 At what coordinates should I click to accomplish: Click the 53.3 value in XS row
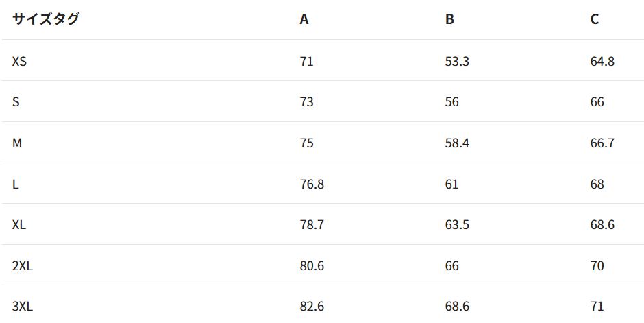(457, 61)
